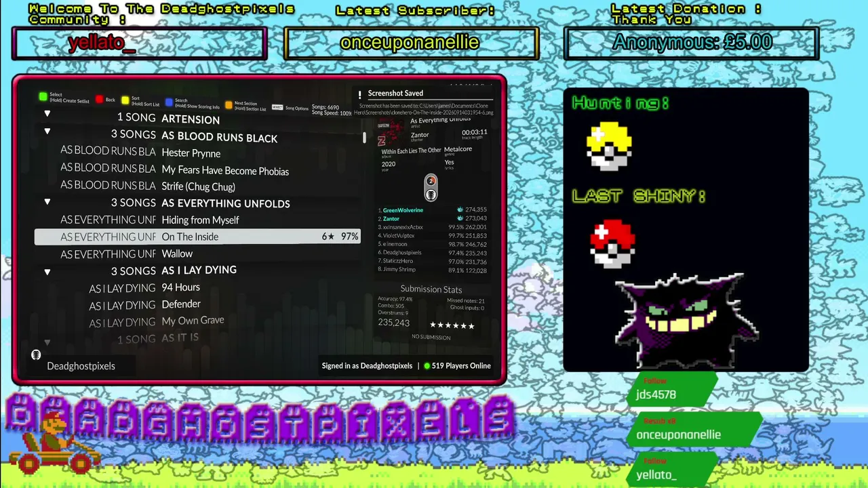The height and width of the screenshot is (488, 868).
Task: Click the yellow Sort button icon
Action: tap(125, 100)
